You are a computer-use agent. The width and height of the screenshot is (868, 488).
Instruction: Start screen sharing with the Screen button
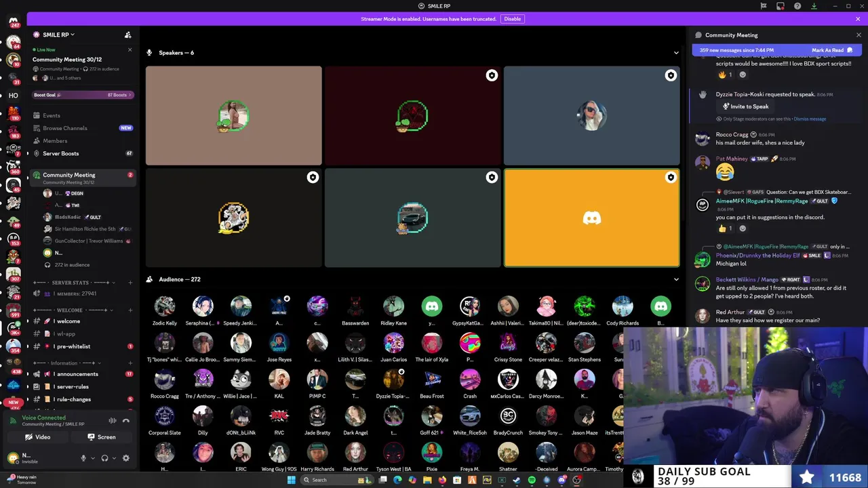coord(101,437)
